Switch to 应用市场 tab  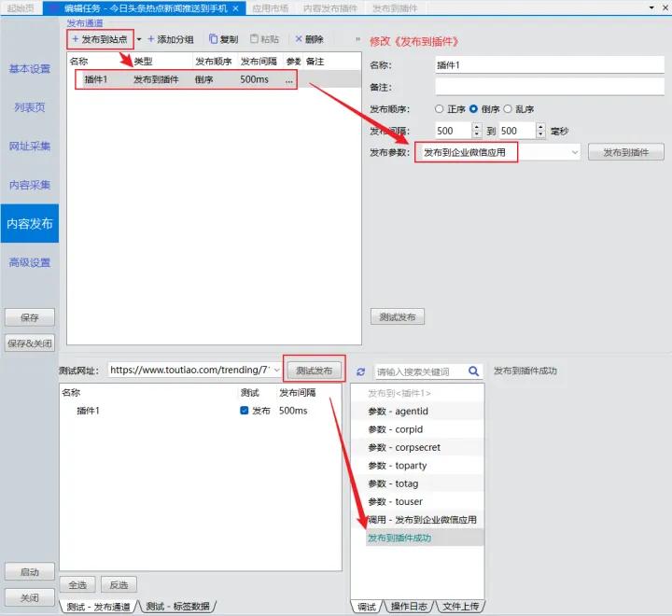click(270, 8)
